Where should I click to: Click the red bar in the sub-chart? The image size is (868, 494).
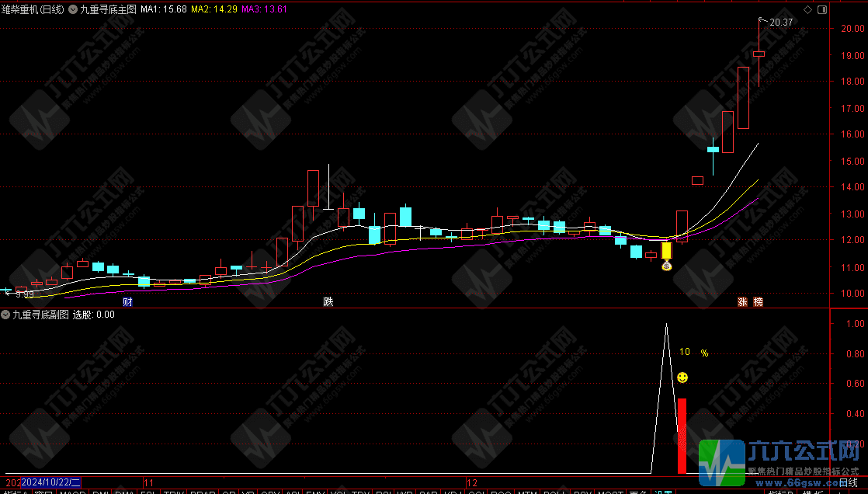tap(682, 435)
